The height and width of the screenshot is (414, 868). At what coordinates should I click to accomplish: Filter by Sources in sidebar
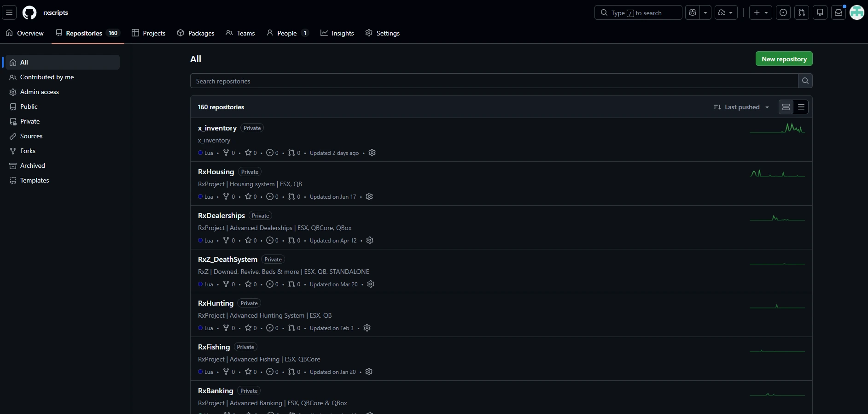[x=63, y=136]
